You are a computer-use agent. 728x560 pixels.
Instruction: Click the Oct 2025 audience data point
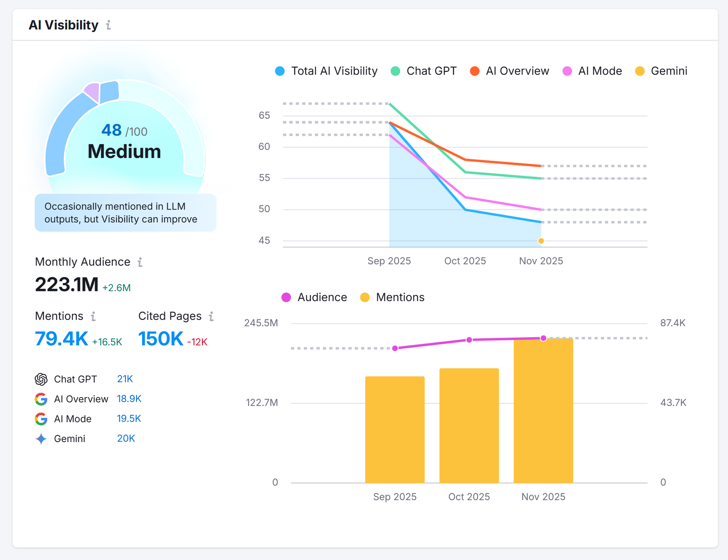pos(469,340)
